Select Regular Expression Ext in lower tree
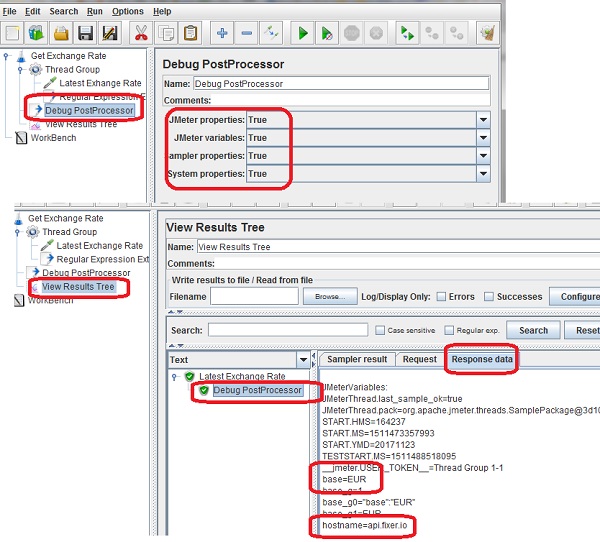This screenshot has width=600, height=542. pyautogui.click(x=103, y=259)
